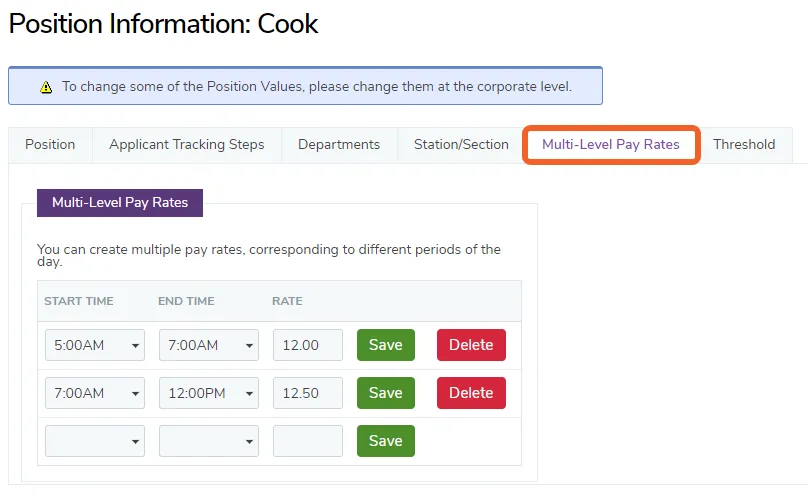Open the Departments tab

pyautogui.click(x=339, y=144)
